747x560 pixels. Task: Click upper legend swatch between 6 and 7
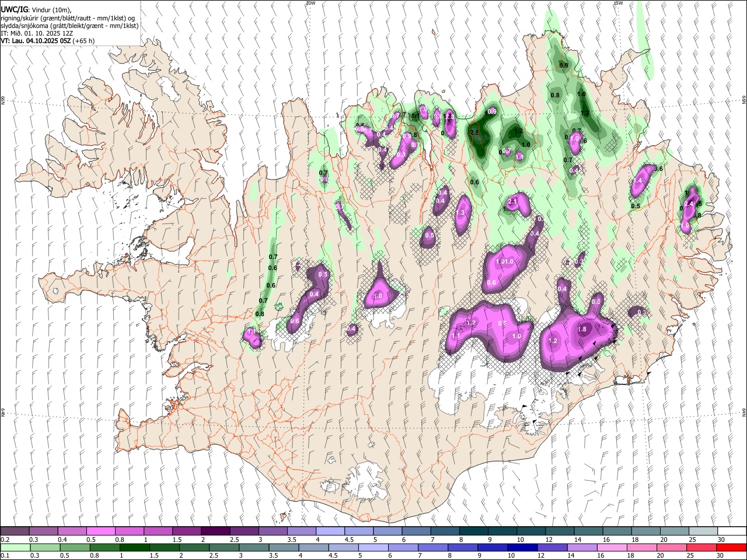(x=416, y=531)
